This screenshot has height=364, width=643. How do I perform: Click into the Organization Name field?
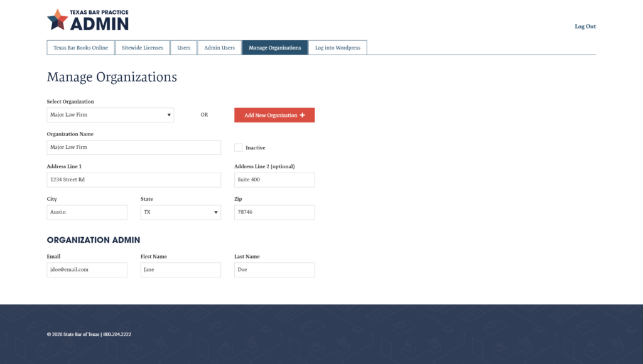point(134,147)
